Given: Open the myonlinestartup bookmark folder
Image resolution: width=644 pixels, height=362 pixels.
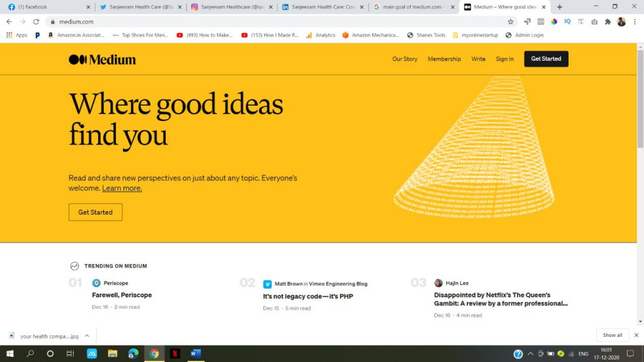Looking at the screenshot, I should click(x=475, y=35).
